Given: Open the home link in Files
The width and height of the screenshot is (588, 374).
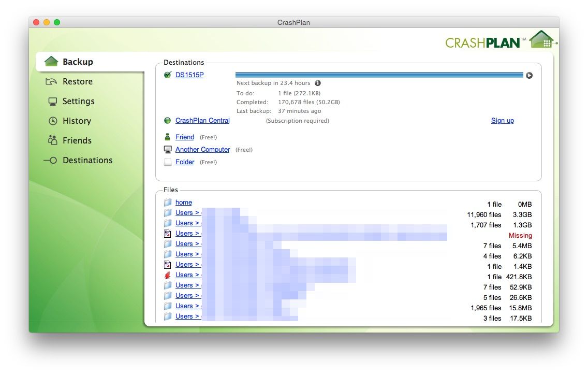Looking at the screenshot, I should click(x=184, y=202).
